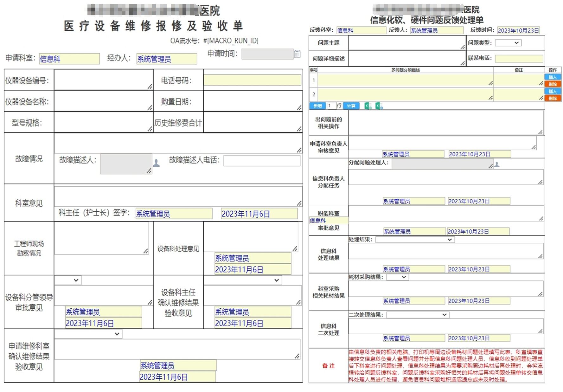Screen dimensions: 563x392
Task: Click the resize handle of 问题主题 text box
Action: pyautogui.click(x=463, y=47)
